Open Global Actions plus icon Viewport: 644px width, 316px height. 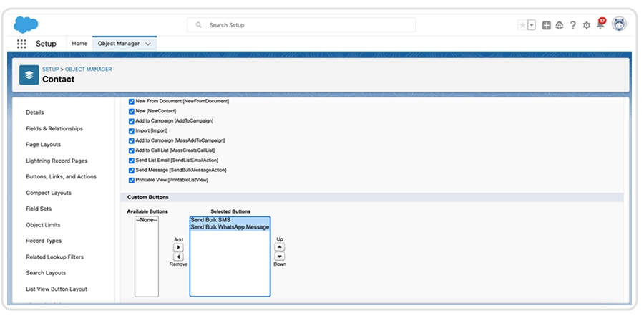pyautogui.click(x=546, y=25)
